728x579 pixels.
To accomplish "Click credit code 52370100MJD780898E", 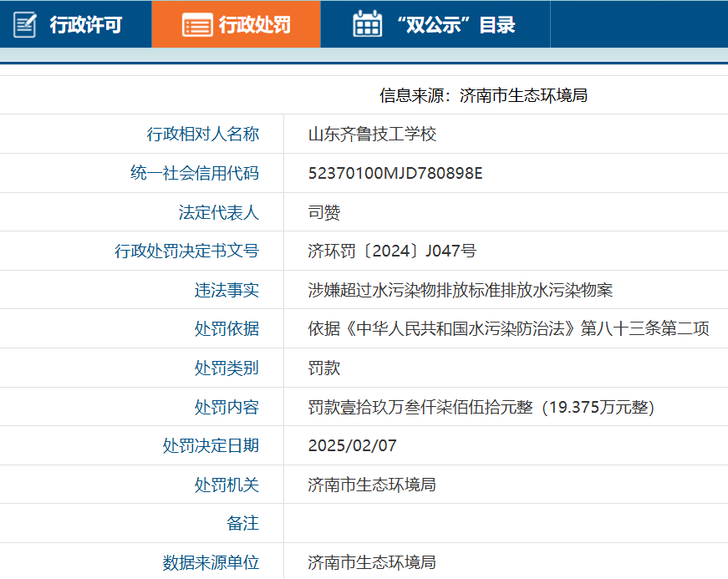I will click(x=395, y=173).
